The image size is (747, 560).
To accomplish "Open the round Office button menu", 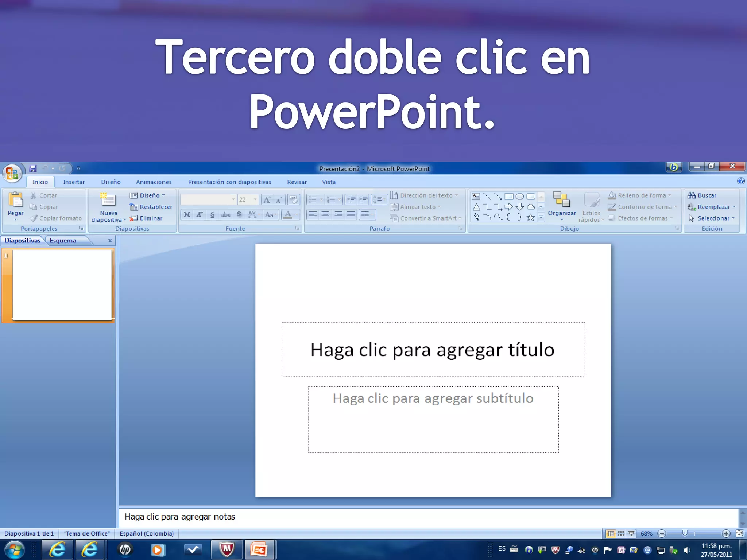I will (12, 173).
